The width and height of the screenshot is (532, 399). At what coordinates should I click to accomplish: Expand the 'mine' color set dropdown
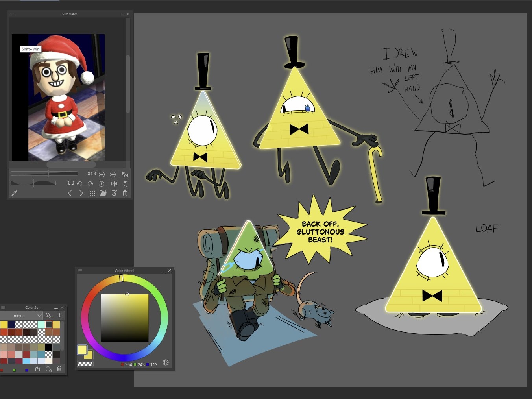click(39, 316)
